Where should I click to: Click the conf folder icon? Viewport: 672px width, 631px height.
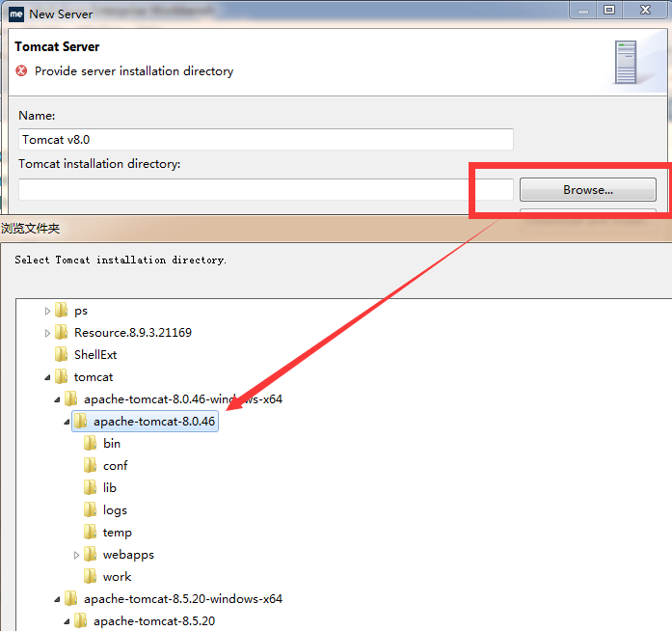pos(90,465)
